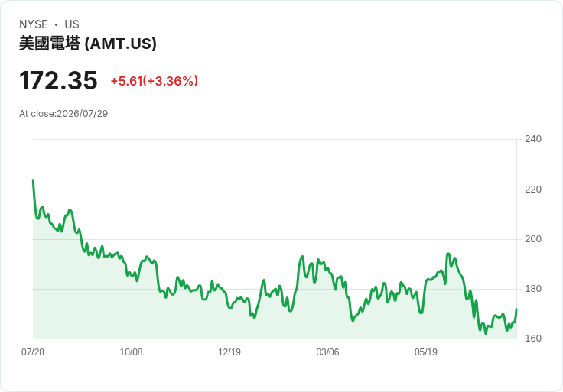Viewport: 563px width, 392px height.
Task: Select the 07/28 date on x-axis
Action: [33, 352]
